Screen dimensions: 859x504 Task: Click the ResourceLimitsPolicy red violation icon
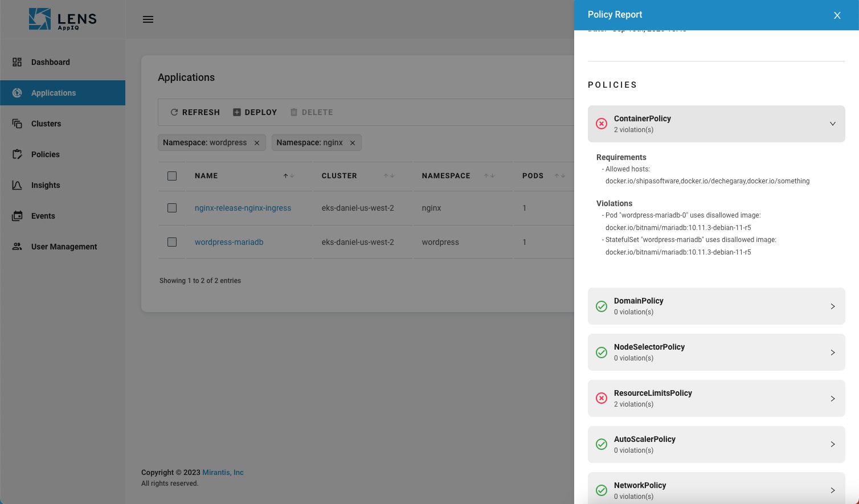click(602, 399)
